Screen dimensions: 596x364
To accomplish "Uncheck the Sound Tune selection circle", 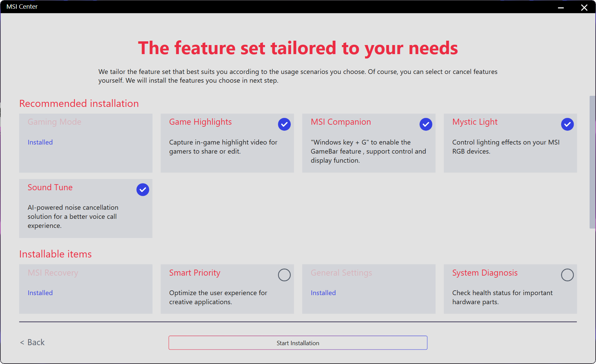I will coord(143,190).
